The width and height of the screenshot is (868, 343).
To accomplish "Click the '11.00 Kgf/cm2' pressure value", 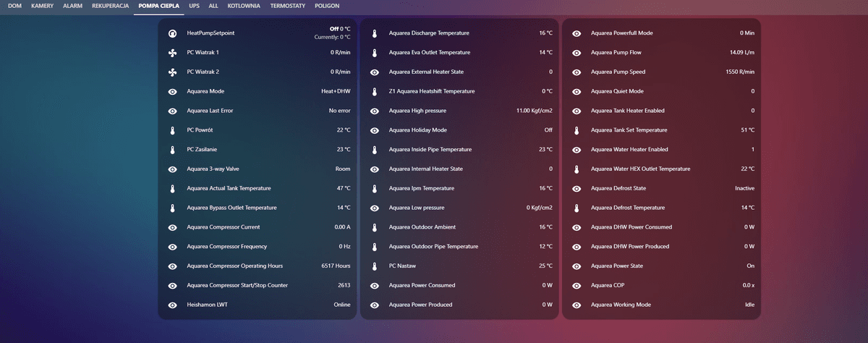I will pos(535,111).
